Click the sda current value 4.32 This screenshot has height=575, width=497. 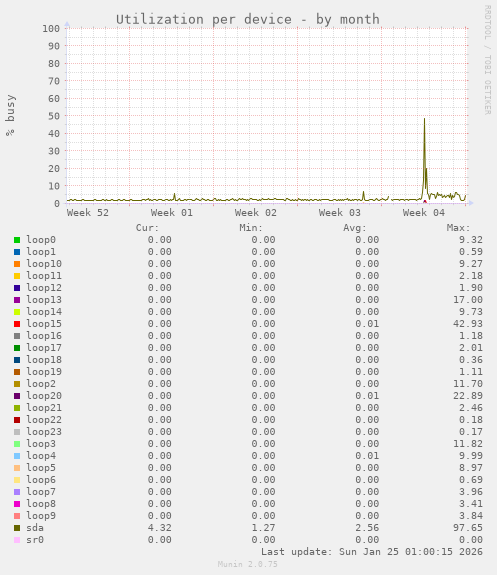160,528
